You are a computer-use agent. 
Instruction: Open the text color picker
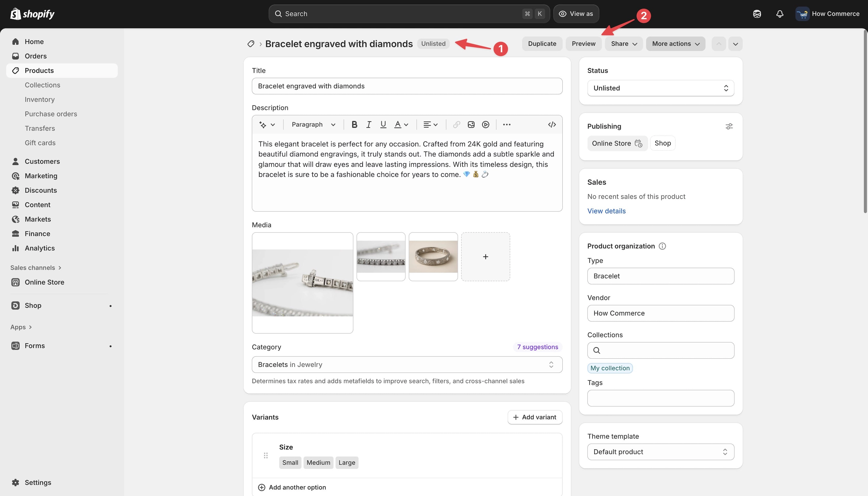(401, 125)
